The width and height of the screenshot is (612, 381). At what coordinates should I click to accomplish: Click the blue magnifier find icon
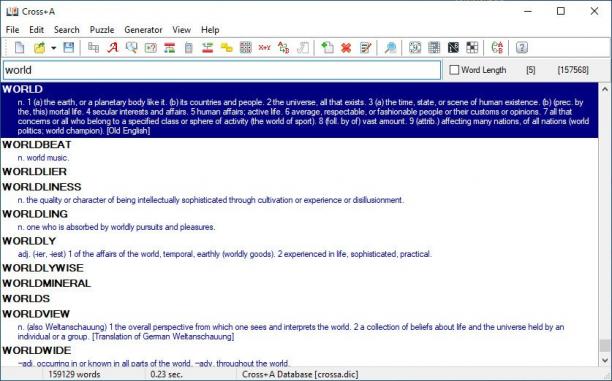pyautogui.click(x=390, y=48)
